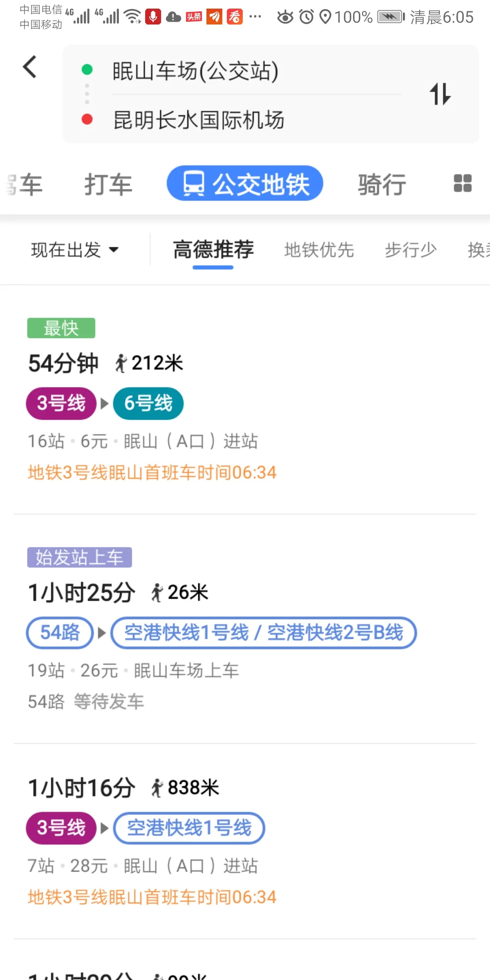
Task: Switch to the 地铁优先 sorting tab
Action: [319, 250]
